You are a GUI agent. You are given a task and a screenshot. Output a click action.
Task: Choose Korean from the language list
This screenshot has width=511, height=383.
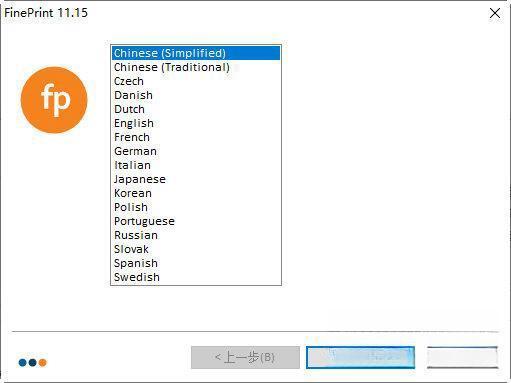point(196,193)
